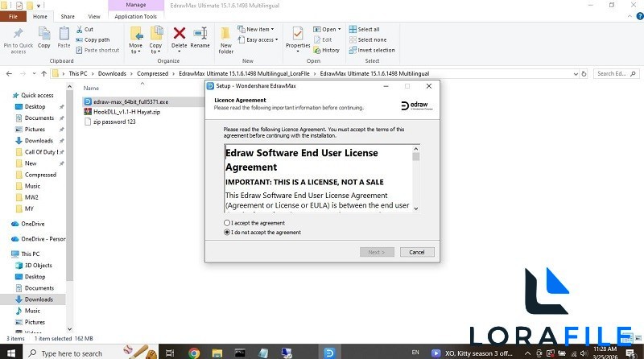
Task: Open the recent locations dropdown arrow
Action: [x=34, y=74]
